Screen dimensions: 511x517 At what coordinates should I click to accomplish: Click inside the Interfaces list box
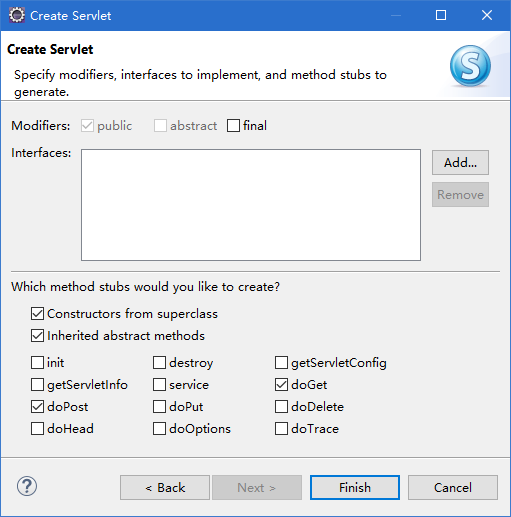point(251,205)
